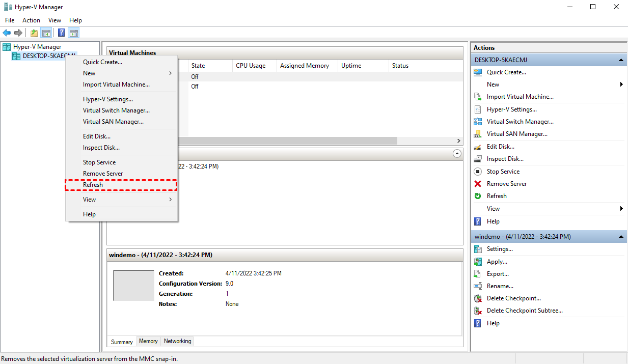Choose Import Virtual Machine in context menu
The height and width of the screenshot is (364, 628).
(122, 85)
